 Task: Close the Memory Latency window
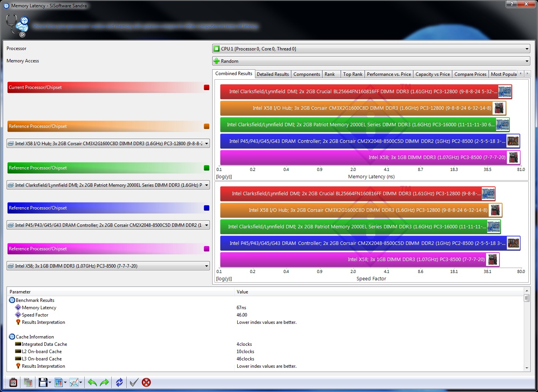527,4
